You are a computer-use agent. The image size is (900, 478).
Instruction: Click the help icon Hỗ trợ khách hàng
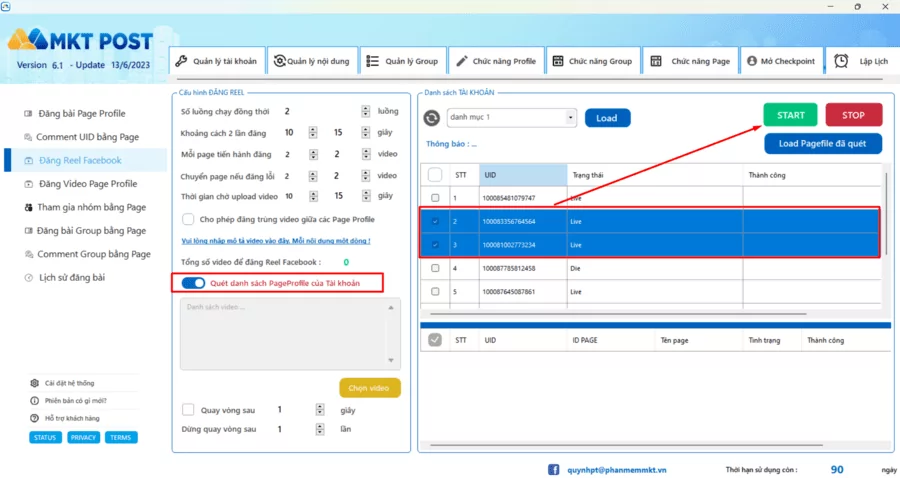[x=34, y=418]
